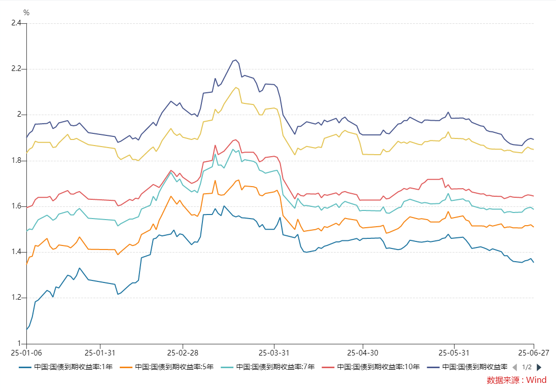Toggle the 国债到期收益率:10年 legend label

tap(377, 367)
